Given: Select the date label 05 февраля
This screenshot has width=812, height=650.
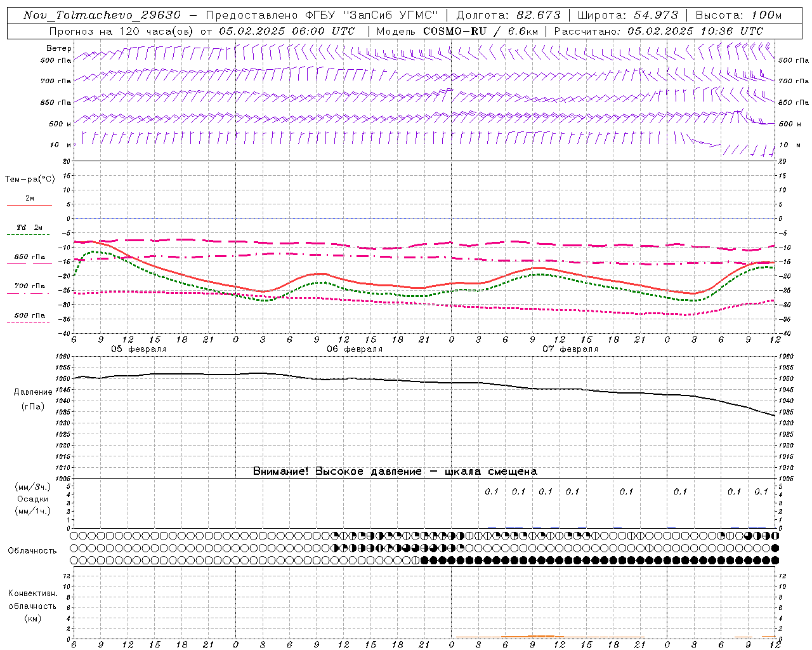Looking at the screenshot, I should pyautogui.click(x=139, y=349).
